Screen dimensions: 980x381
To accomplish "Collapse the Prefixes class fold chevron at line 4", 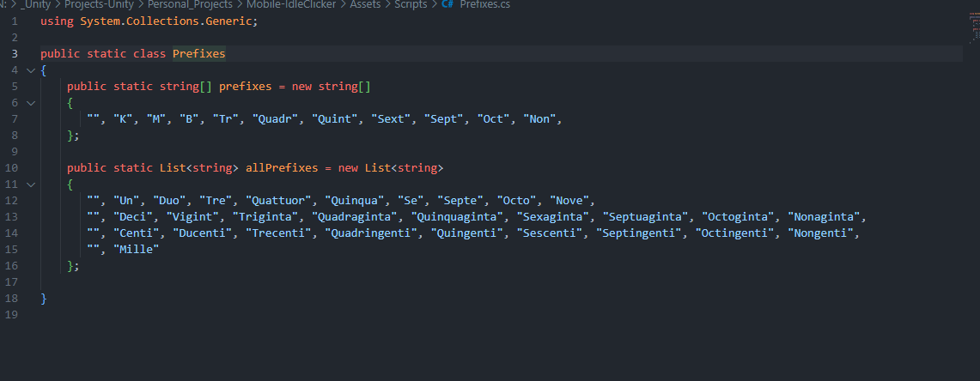I will coord(31,70).
